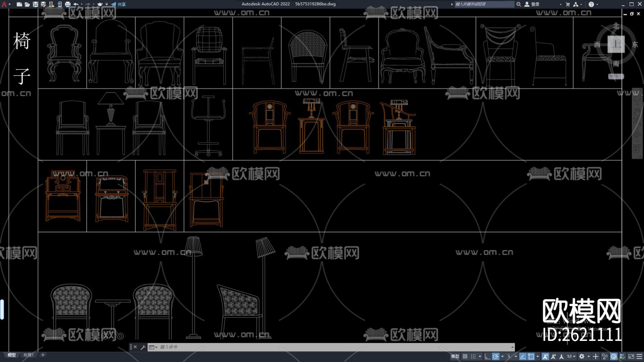Screen dimensions: 644x362
Task: Click the user account silhouette icon
Action: pyautogui.click(x=527, y=4)
